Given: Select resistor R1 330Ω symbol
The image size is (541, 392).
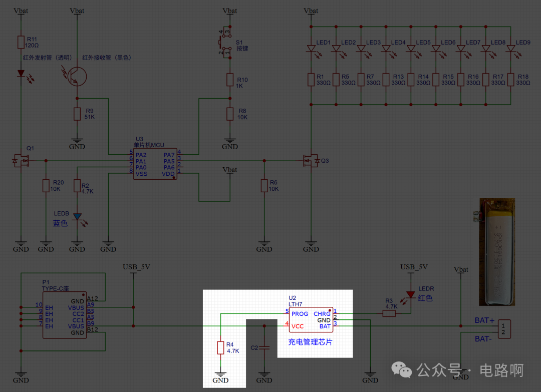Looking at the screenshot, I should click(x=311, y=80).
